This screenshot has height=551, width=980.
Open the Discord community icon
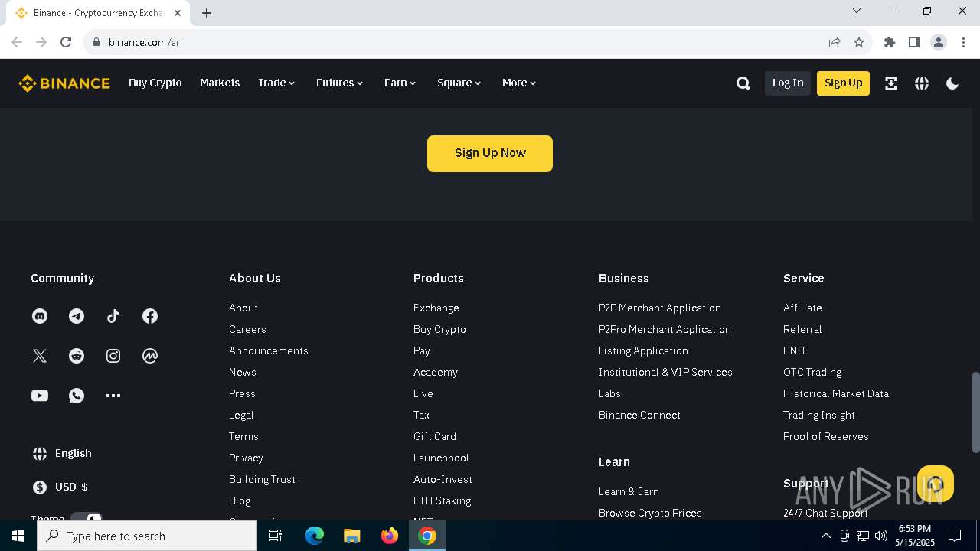(x=40, y=316)
